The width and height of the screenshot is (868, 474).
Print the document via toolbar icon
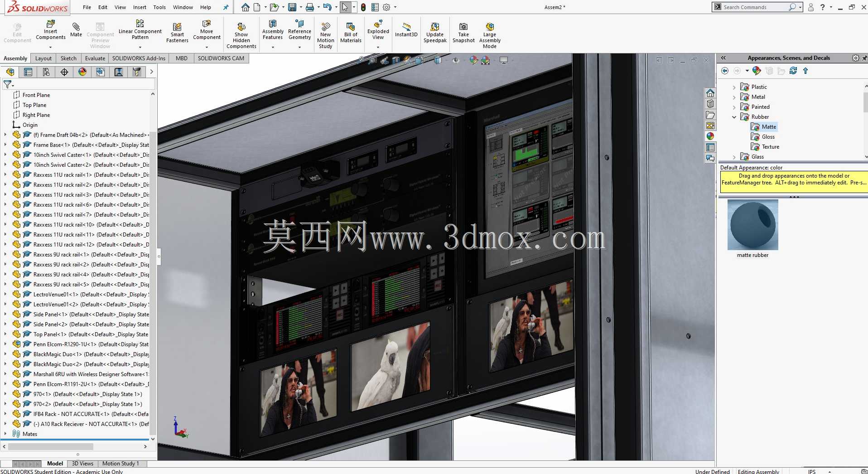pos(310,7)
